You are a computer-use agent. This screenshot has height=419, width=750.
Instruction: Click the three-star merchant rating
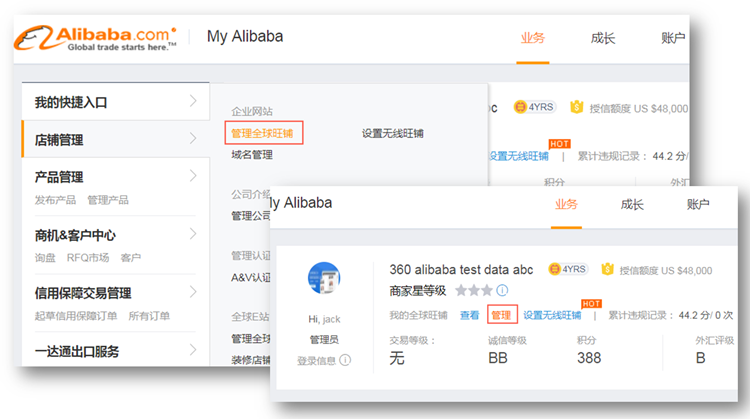[x=474, y=290]
